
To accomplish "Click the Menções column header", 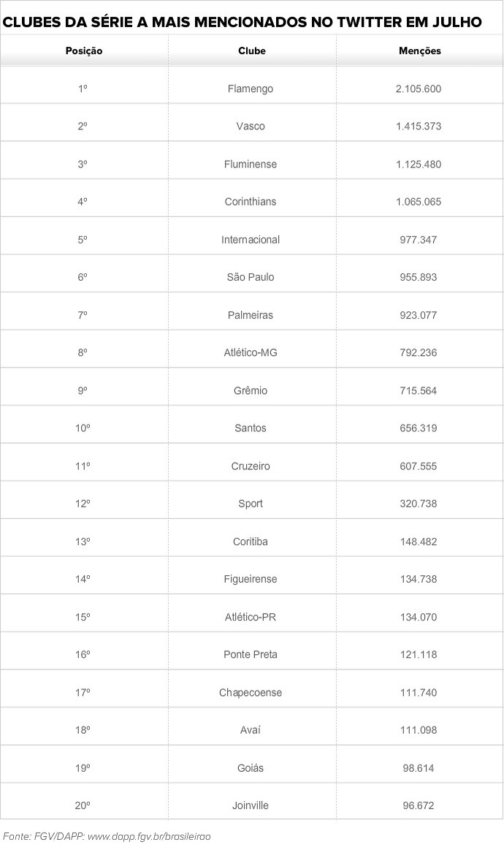I will pos(419,51).
